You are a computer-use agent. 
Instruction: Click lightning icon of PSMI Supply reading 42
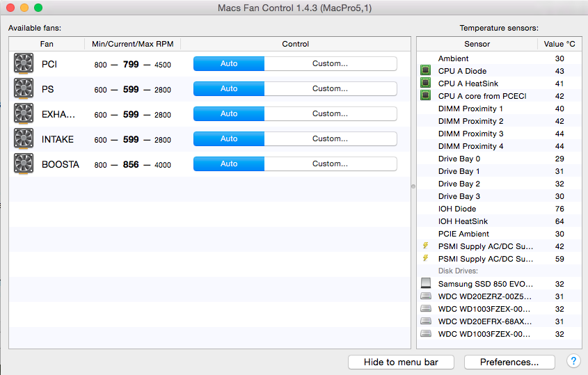click(426, 246)
